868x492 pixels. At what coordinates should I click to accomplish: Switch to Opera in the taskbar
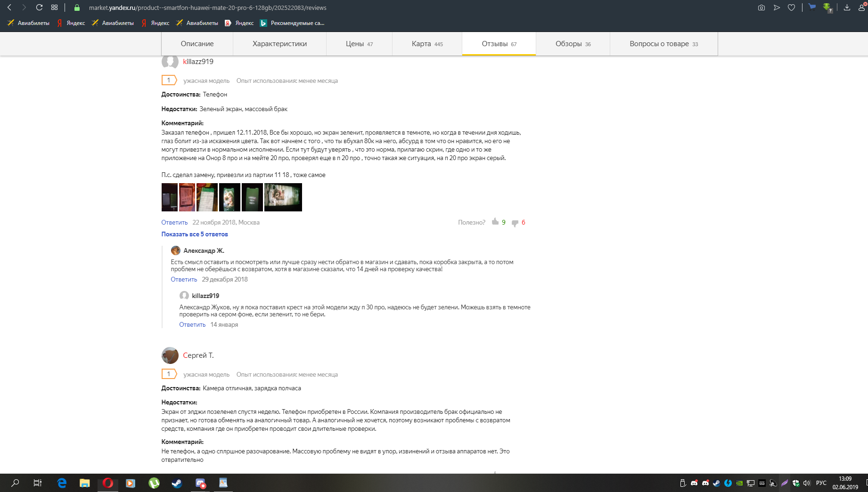[x=107, y=483]
